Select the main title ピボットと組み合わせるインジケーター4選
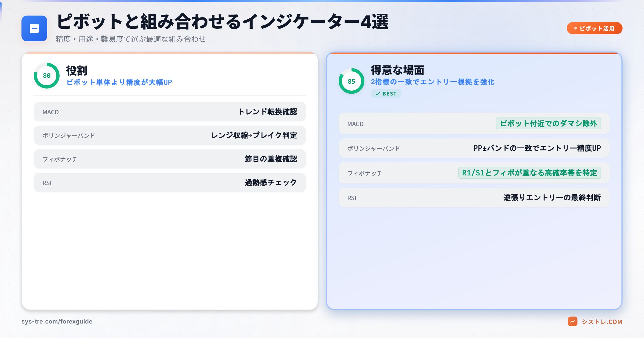The width and height of the screenshot is (644, 338). tap(222, 21)
